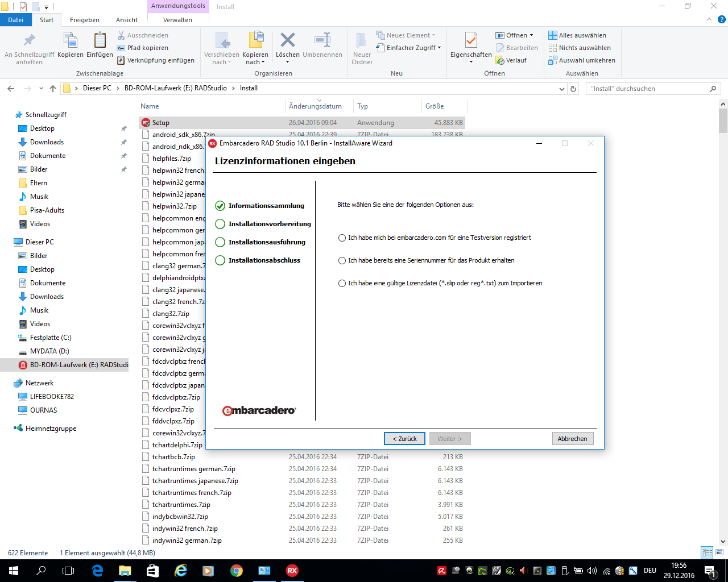Open the Pisa-Adults folder in the sidebar

[47, 210]
